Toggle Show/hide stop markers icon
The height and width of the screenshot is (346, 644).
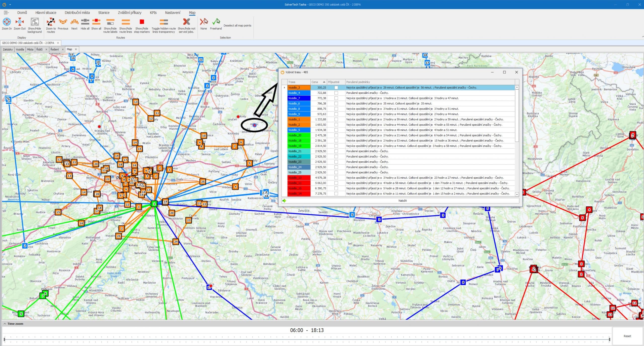point(142,22)
